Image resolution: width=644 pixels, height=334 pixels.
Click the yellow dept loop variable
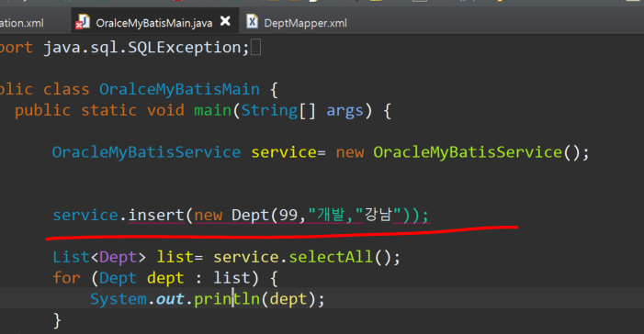165,279
